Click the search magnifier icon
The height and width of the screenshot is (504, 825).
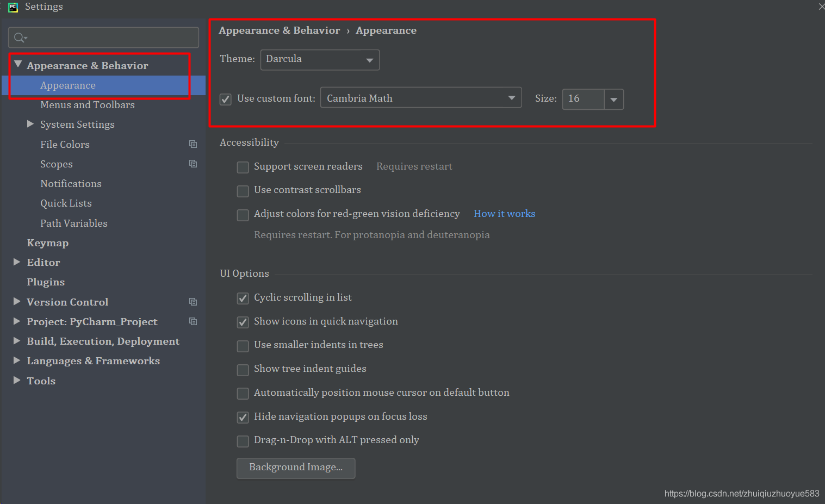20,37
